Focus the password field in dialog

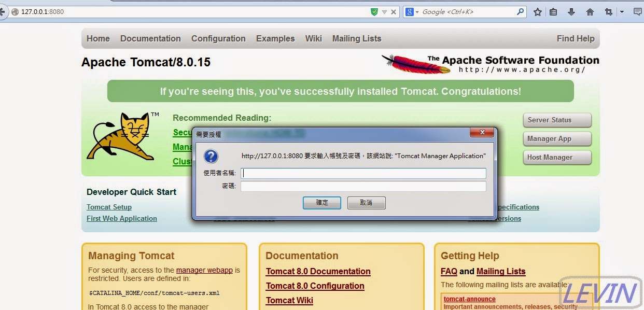coord(363,186)
